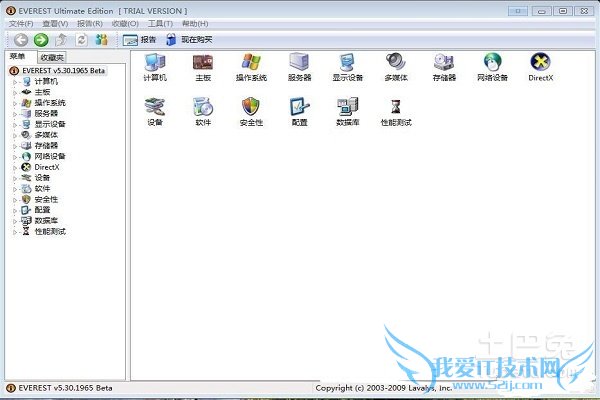Select 配置 in the left tree
Screen dimensions: 600x400
click(42, 210)
